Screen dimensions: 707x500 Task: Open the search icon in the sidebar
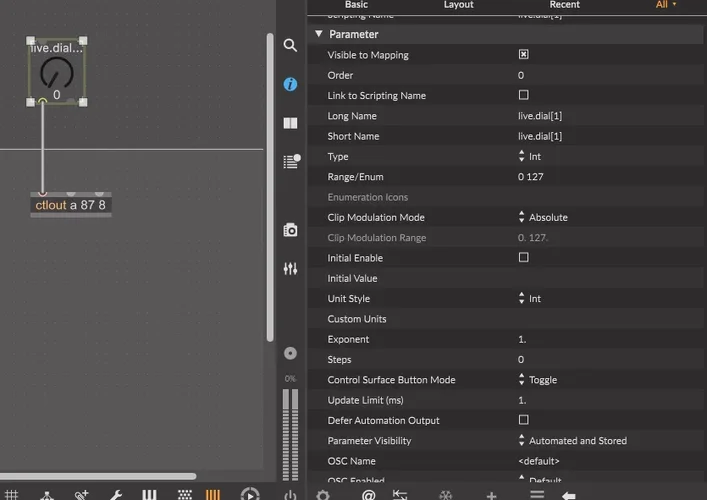click(290, 46)
